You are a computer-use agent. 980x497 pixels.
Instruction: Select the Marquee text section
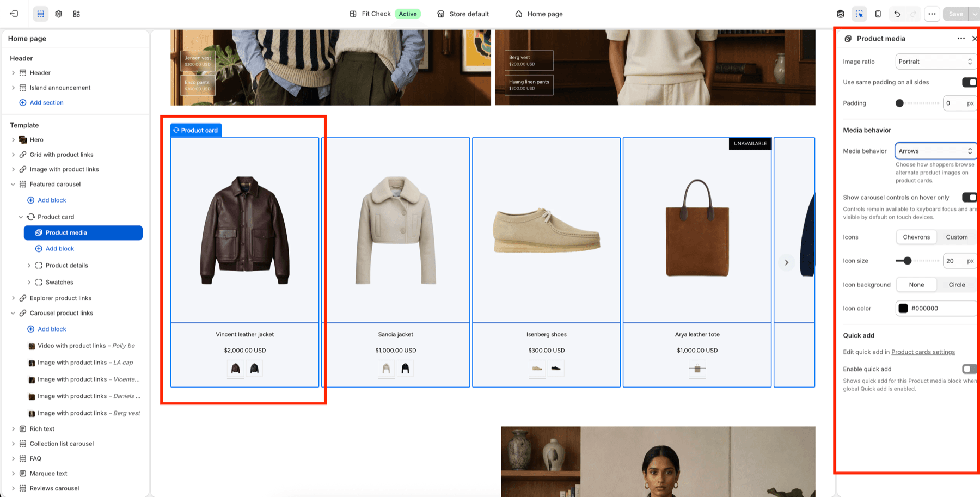tap(48, 474)
